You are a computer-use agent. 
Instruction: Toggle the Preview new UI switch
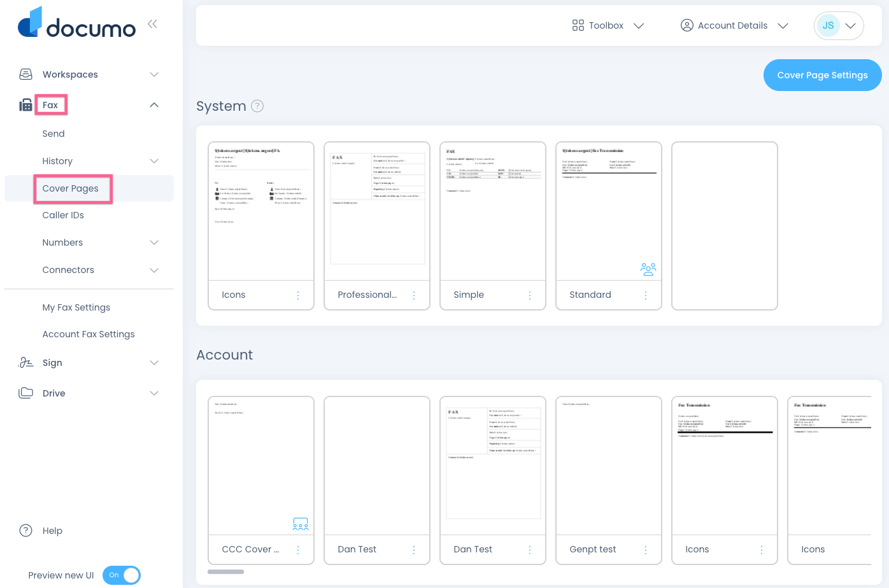tap(122, 575)
